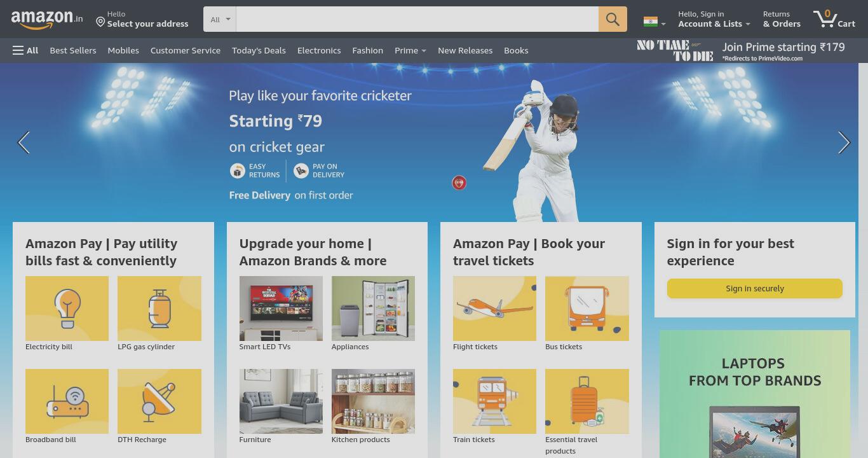Click the India flag language selector
868x458 pixels.
click(654, 22)
